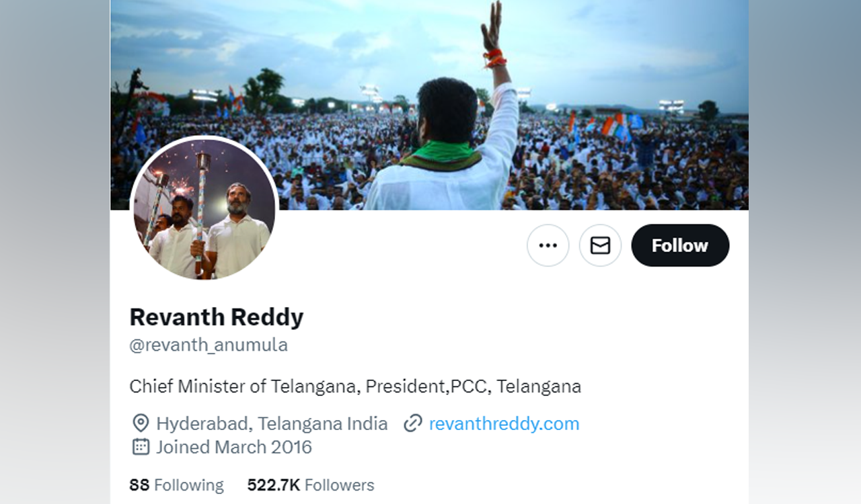Screen dimensions: 861x504
Task: Click the bio describing Chief Minister of Telangana
Action: click(x=355, y=386)
